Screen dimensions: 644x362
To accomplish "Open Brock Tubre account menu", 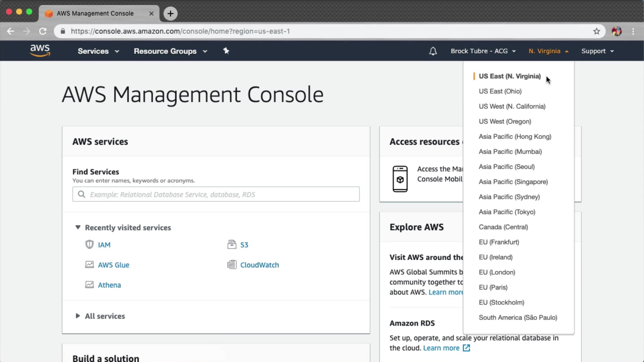I will (483, 51).
